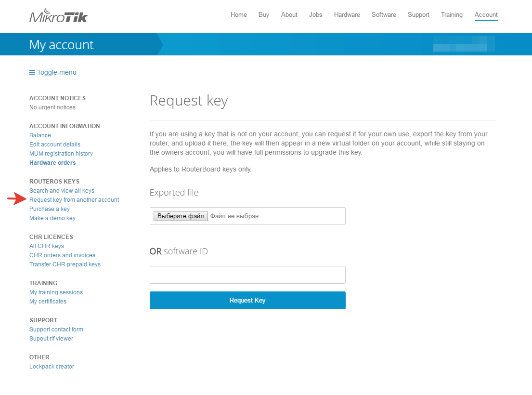Select the Account menu item
This screenshot has height=395, width=532.
tap(486, 14)
